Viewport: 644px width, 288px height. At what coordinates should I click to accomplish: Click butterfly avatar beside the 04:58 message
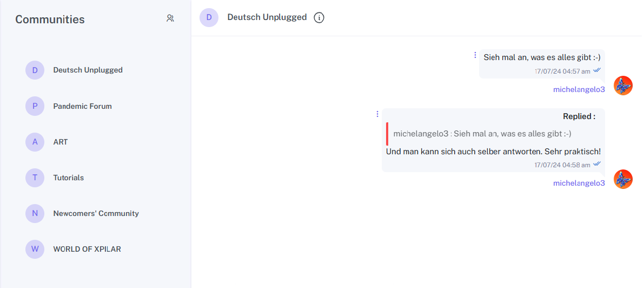tap(623, 179)
